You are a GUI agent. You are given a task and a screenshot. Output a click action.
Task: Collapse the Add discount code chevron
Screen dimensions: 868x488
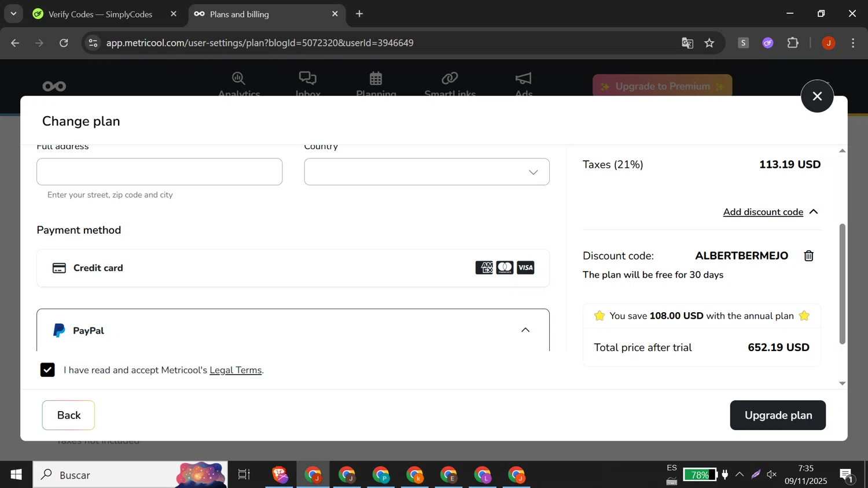point(814,212)
